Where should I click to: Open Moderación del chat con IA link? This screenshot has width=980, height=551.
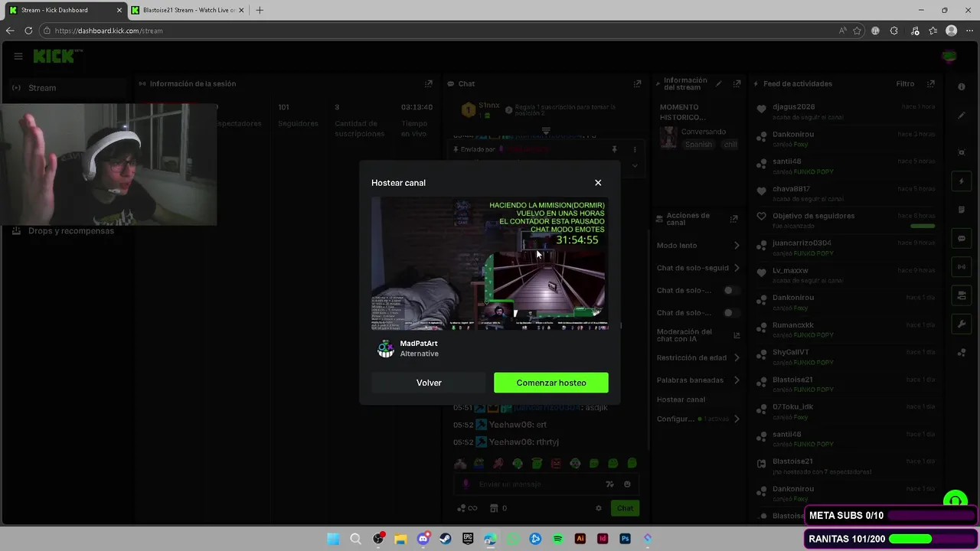pyautogui.click(x=698, y=335)
